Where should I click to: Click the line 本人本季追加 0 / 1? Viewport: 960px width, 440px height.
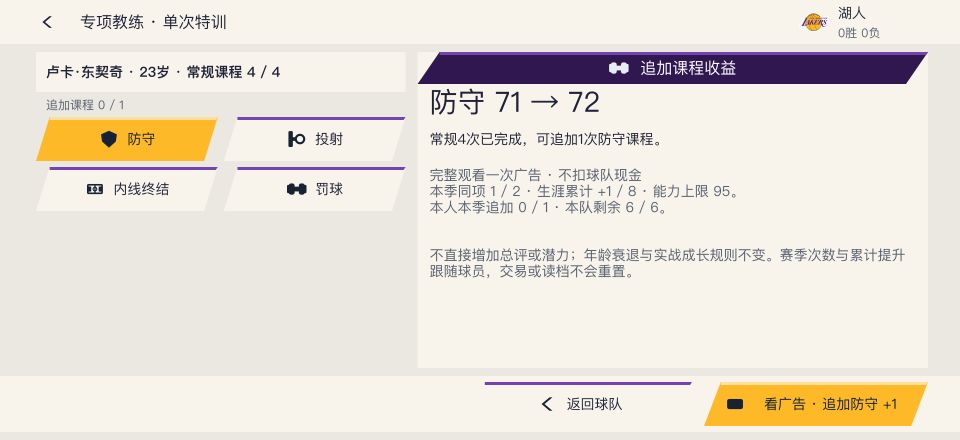549,207
